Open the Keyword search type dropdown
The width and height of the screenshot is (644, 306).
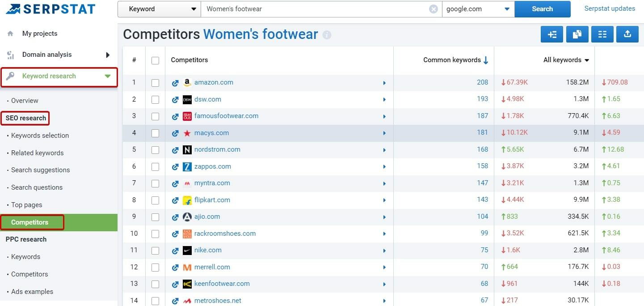point(159,9)
